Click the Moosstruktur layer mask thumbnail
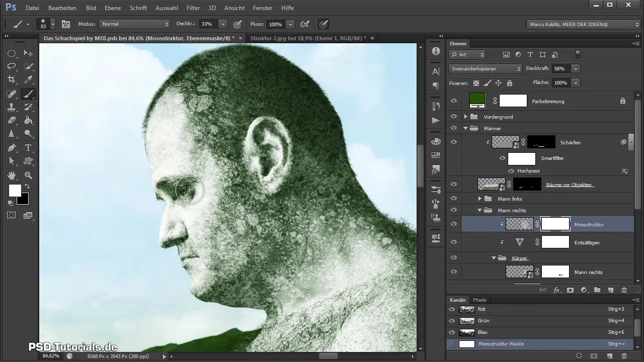This screenshot has width=644, height=362. tap(555, 224)
